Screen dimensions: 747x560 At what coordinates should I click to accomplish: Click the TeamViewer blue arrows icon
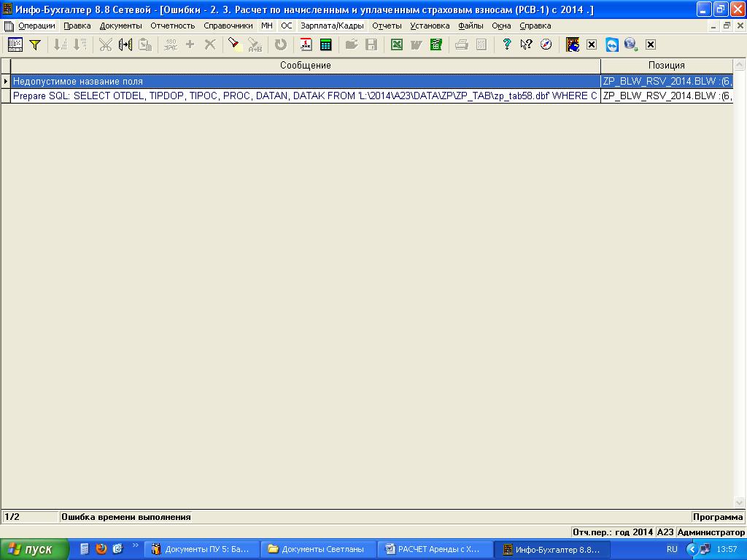click(612, 44)
